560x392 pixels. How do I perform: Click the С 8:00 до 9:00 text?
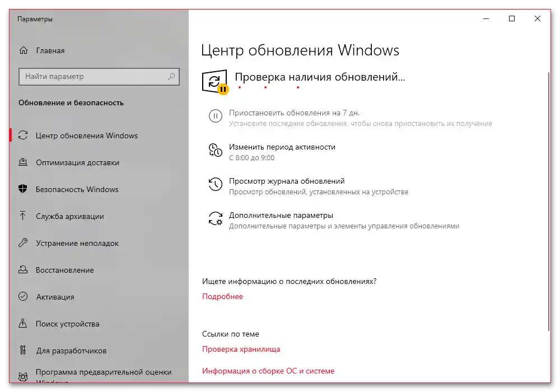(252, 158)
